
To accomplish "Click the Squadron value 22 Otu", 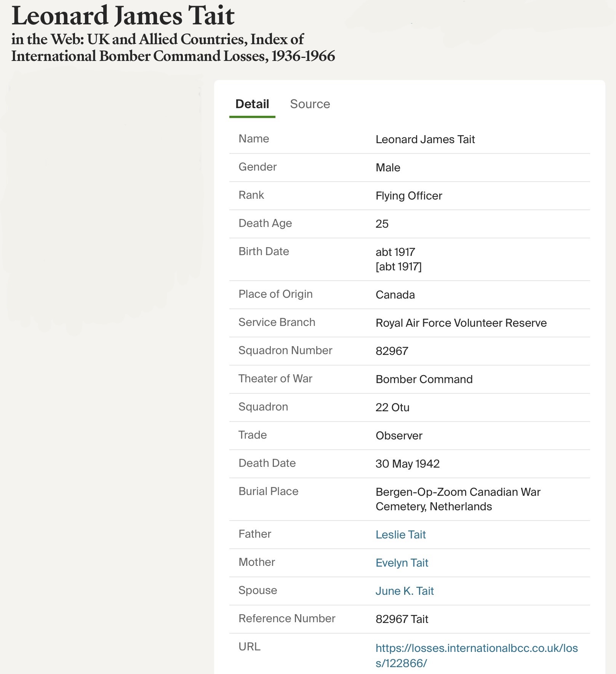I will click(392, 407).
